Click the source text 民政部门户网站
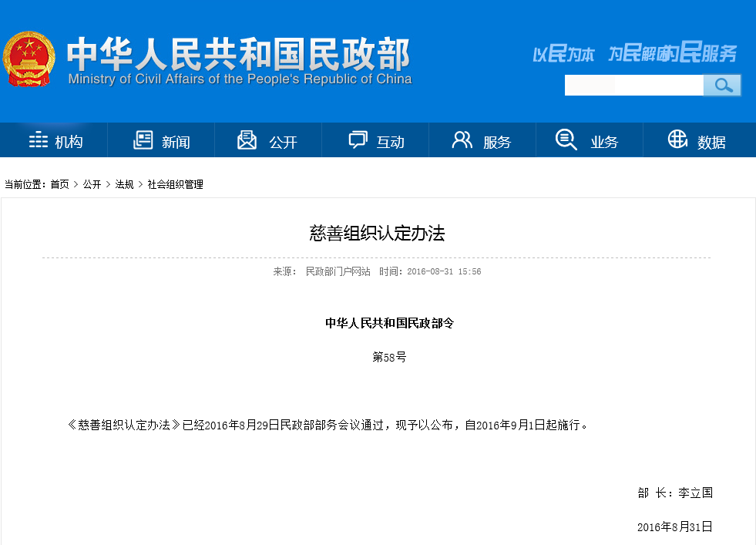The image size is (756, 545). (x=338, y=271)
